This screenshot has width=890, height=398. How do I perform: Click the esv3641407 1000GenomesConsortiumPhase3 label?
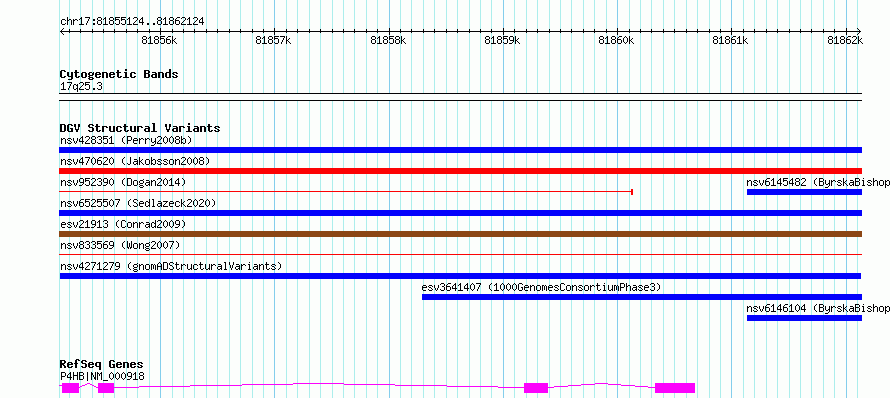click(541, 287)
